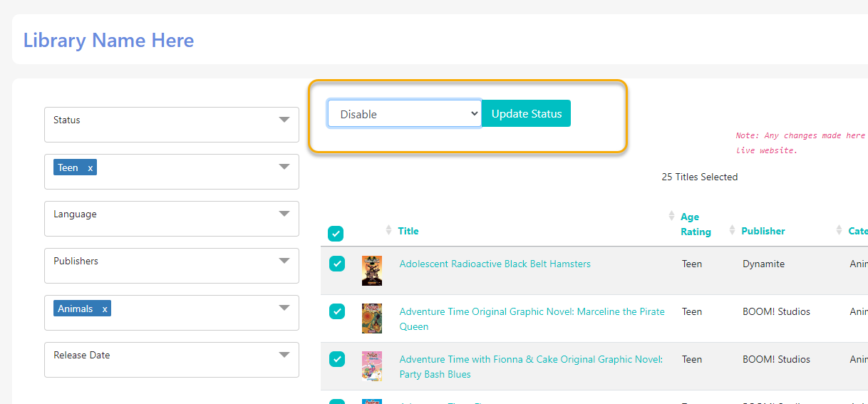Sort table by Title column sort arrows
Image resolution: width=868 pixels, height=404 pixels.
(388, 230)
